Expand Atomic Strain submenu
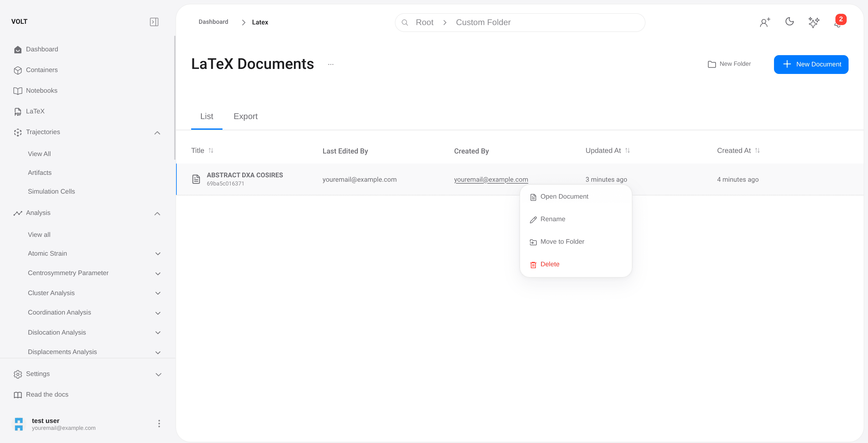This screenshot has width=868, height=443. click(x=158, y=254)
